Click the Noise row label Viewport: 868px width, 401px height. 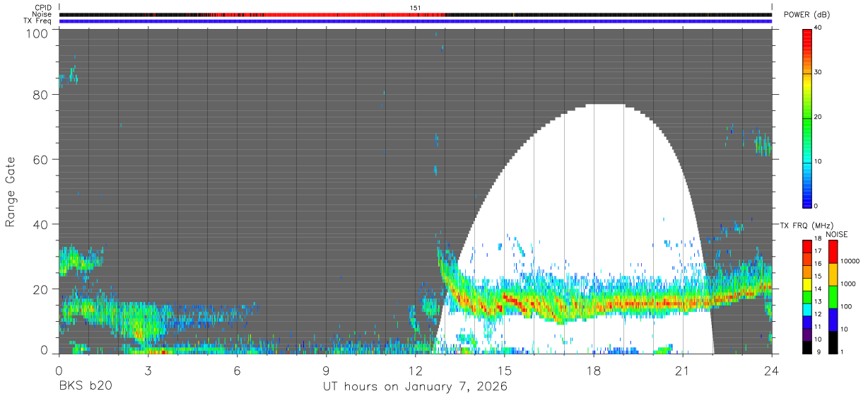click(42, 14)
